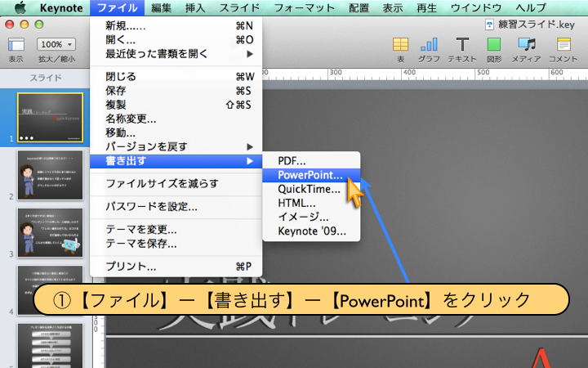
Task: Open the フォーマット menu
Action: tap(304, 8)
